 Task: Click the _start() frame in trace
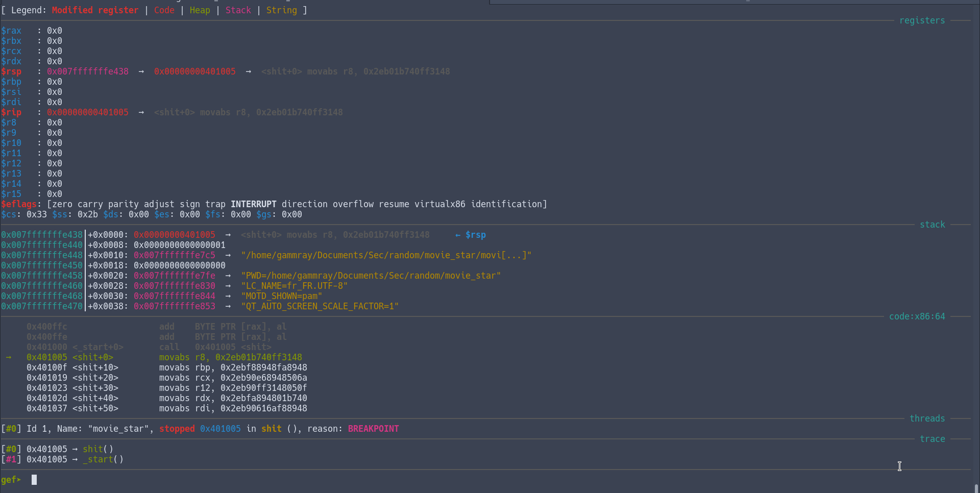coord(103,459)
